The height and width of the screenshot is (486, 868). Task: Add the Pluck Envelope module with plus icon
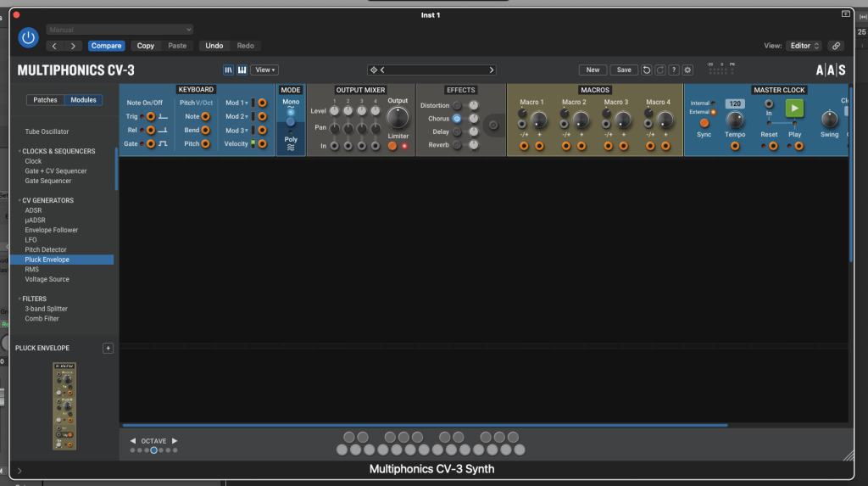tap(108, 349)
